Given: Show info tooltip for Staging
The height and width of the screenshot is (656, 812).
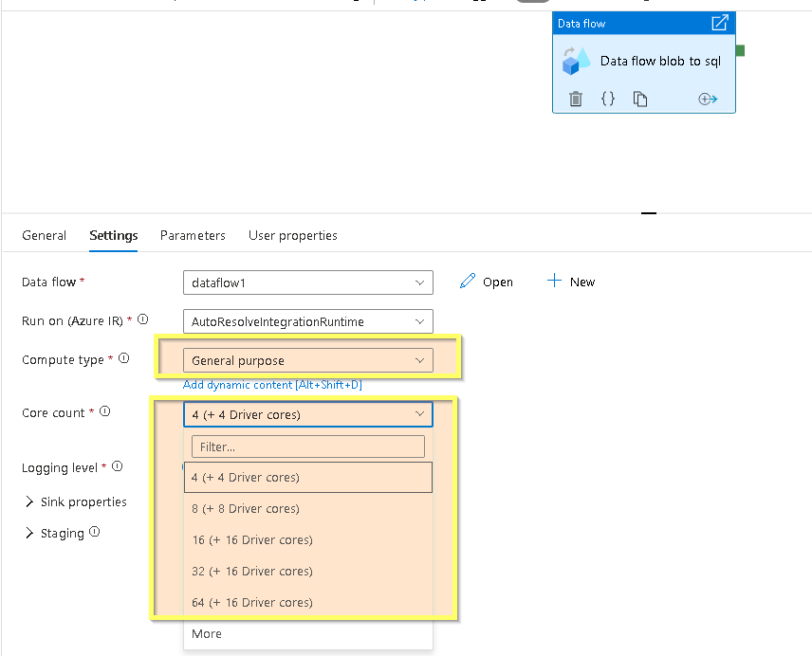Looking at the screenshot, I should pyautogui.click(x=94, y=531).
